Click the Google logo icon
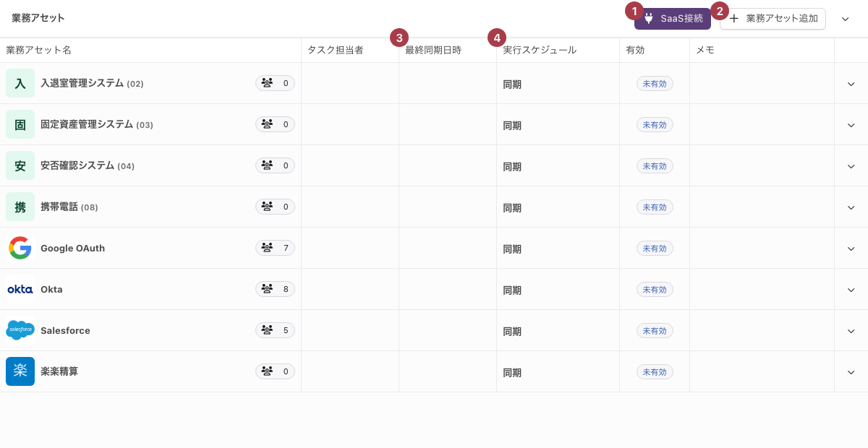This screenshot has width=868, height=448. pos(20,248)
